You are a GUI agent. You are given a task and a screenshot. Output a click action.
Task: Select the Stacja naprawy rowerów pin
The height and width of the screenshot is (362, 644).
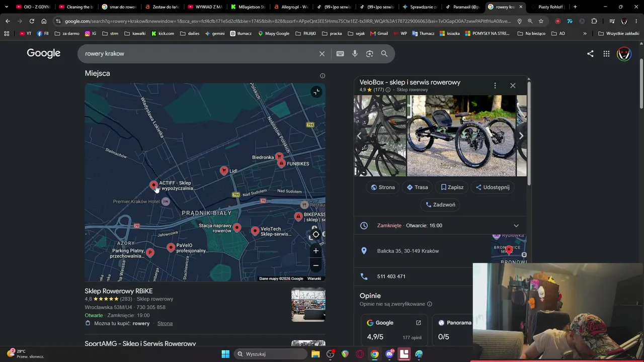(x=237, y=228)
